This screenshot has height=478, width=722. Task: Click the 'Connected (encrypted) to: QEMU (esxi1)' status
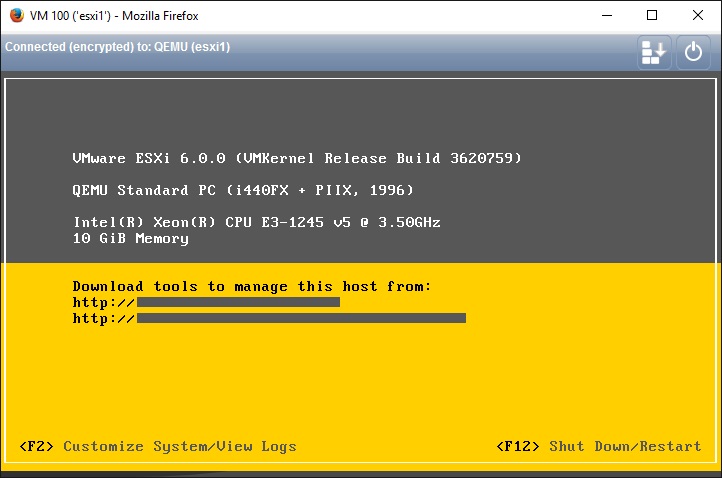tap(117, 47)
